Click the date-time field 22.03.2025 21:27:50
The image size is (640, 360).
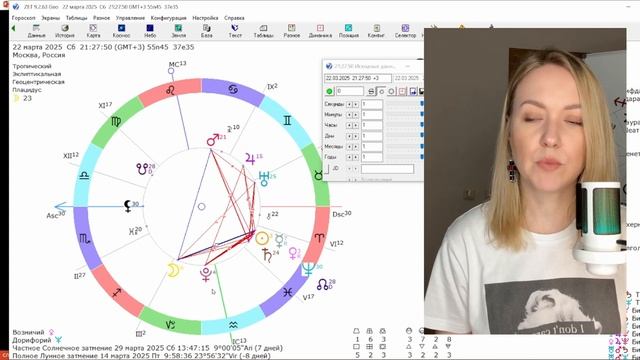pos(358,78)
